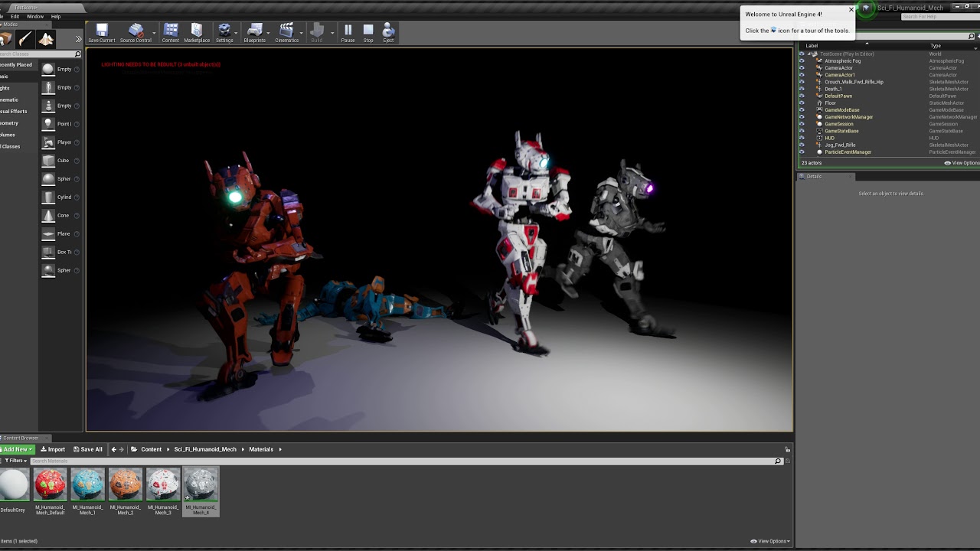Open the Help menu
This screenshot has width=980, height=551.
(56, 16)
